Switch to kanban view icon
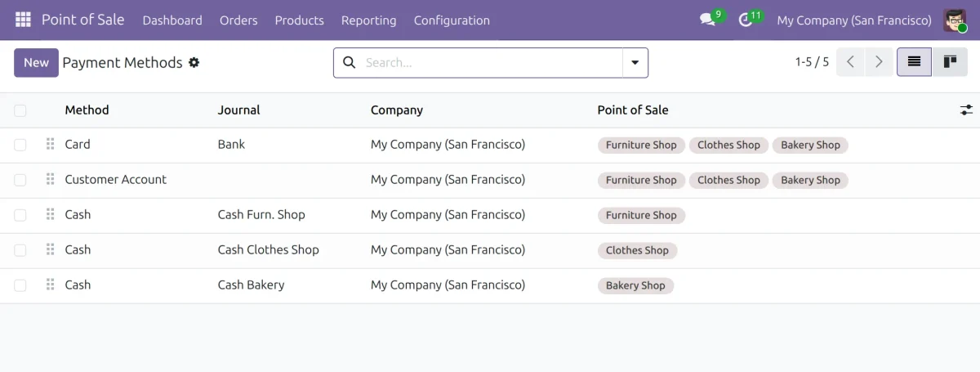980x372 pixels. (950, 62)
